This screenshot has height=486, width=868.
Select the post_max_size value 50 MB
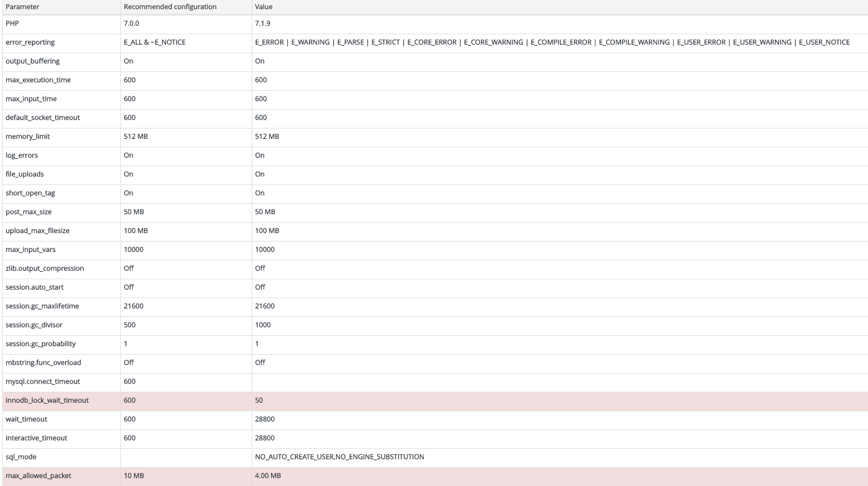[265, 212]
